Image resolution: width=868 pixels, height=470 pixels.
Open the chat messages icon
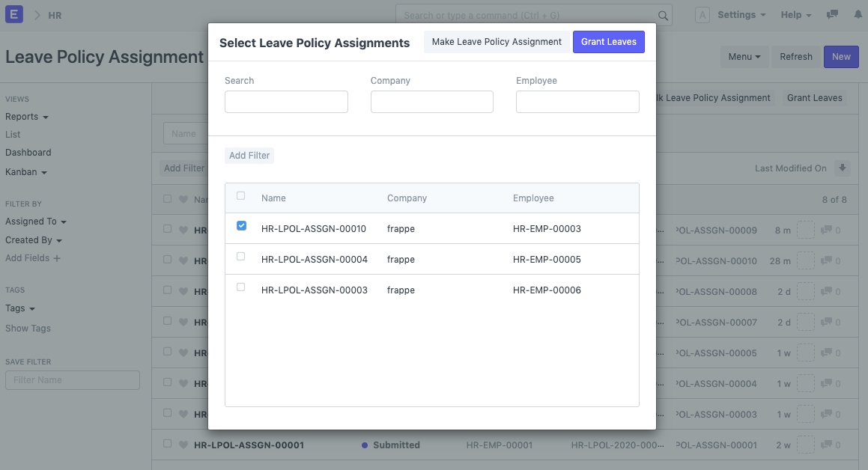point(832,15)
